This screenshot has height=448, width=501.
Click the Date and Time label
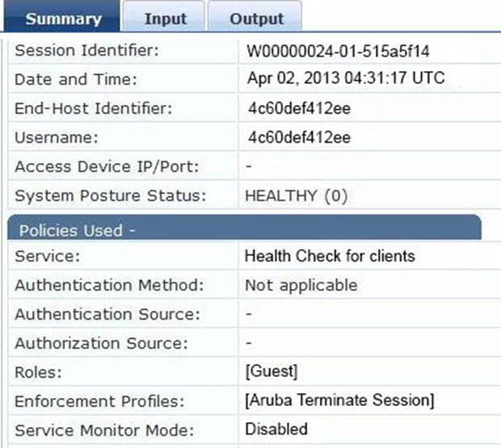(76, 79)
